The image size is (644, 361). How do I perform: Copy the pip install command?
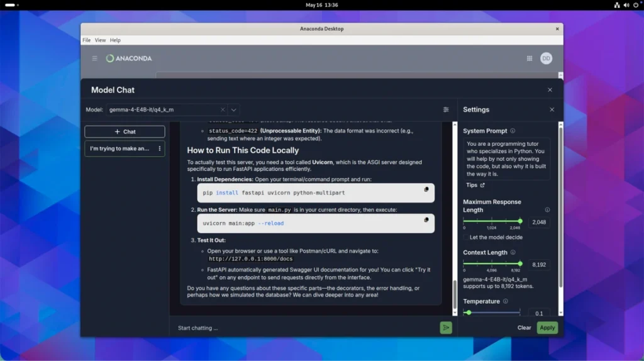[x=426, y=189]
